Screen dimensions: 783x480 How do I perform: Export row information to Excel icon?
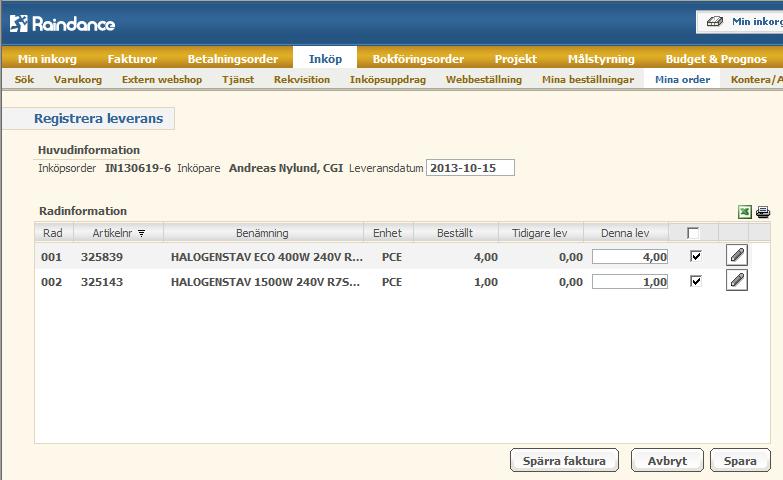[x=745, y=212]
